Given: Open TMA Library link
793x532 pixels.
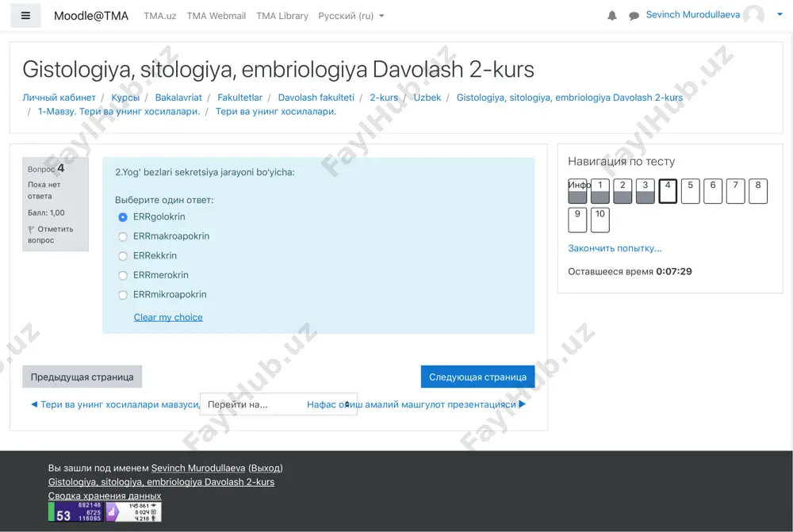Looking at the screenshot, I should (282, 16).
